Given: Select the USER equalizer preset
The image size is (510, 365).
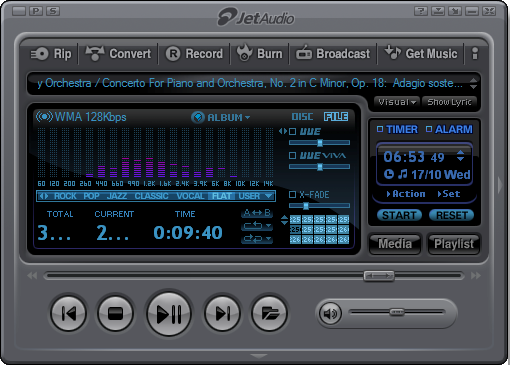Looking at the screenshot, I should (x=249, y=196).
